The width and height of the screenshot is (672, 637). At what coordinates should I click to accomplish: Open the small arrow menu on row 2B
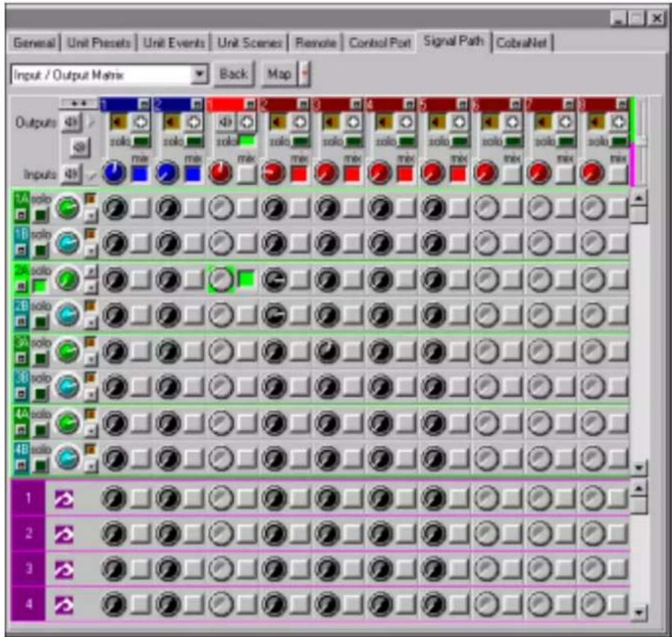click(x=90, y=323)
